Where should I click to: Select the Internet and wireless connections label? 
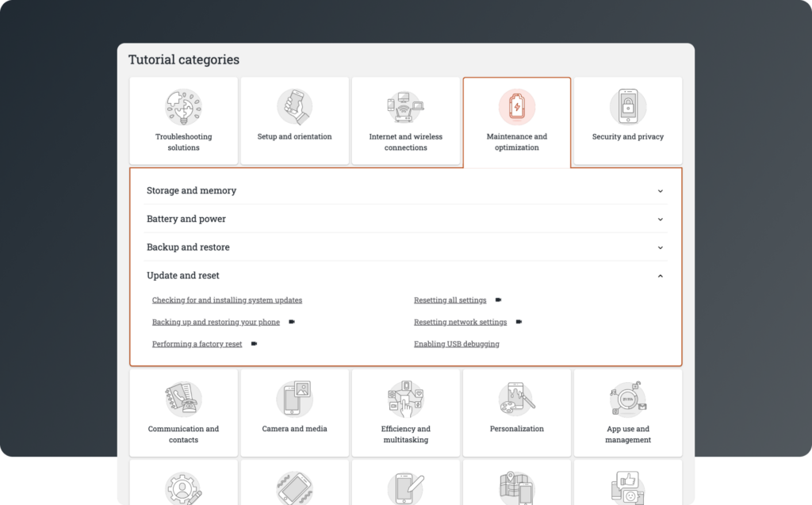tap(405, 142)
